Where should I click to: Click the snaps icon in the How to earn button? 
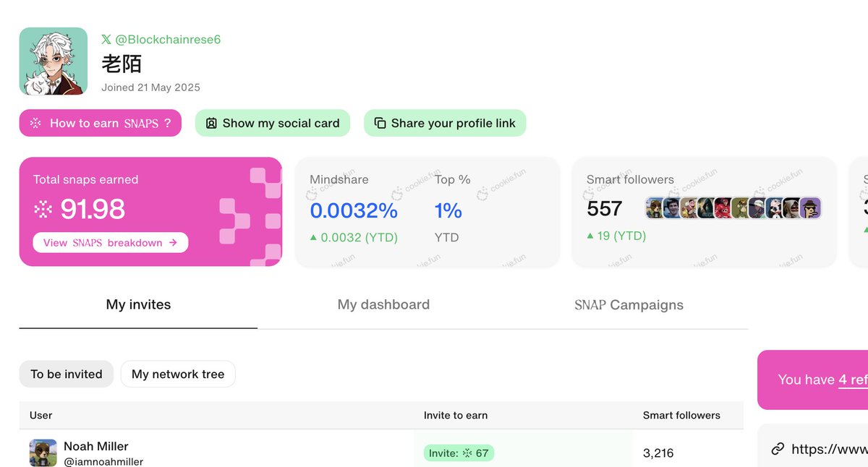point(35,123)
